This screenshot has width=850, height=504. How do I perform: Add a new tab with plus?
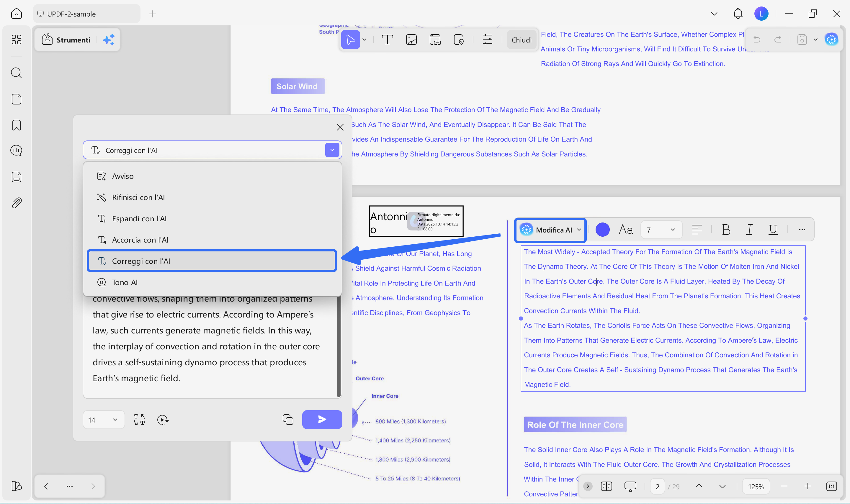pyautogui.click(x=153, y=14)
